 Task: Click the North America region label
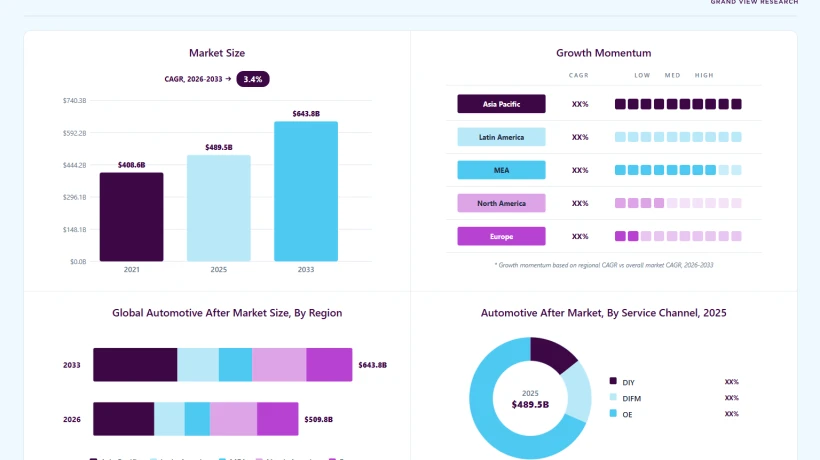point(501,203)
